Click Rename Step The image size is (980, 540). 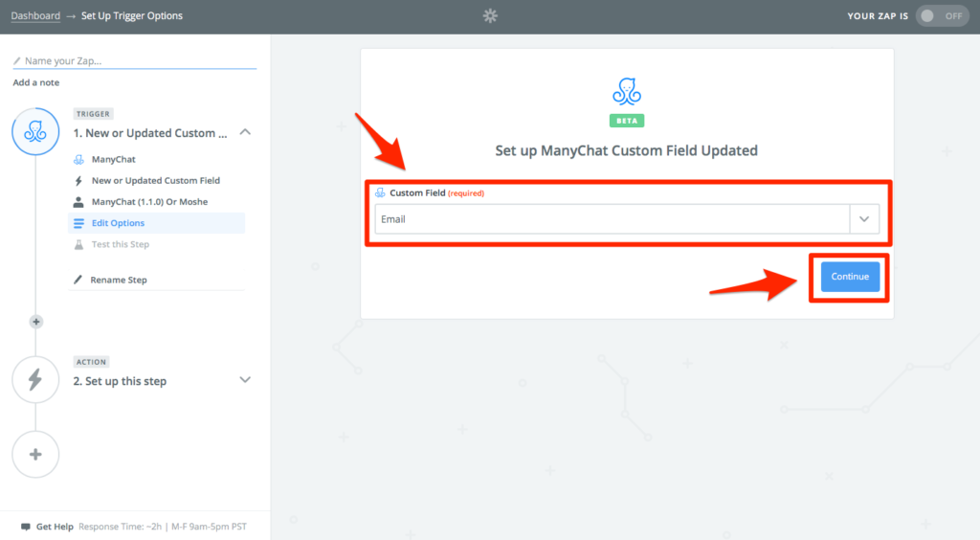pos(119,280)
